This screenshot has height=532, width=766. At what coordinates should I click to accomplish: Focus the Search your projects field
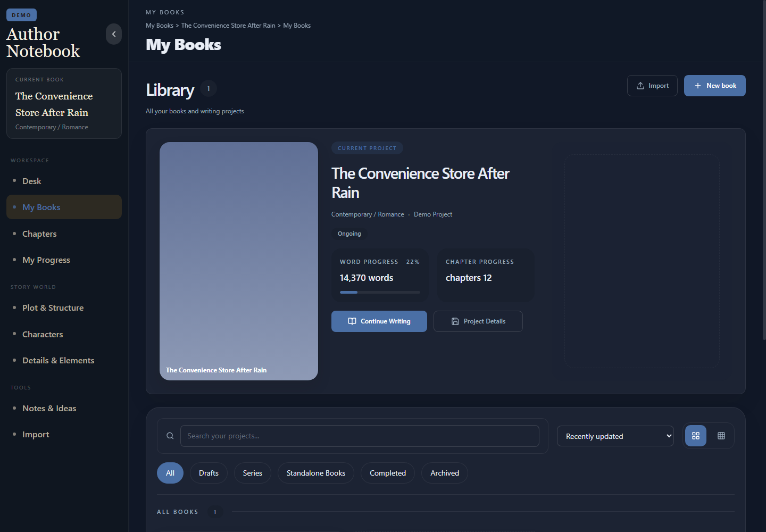point(360,436)
